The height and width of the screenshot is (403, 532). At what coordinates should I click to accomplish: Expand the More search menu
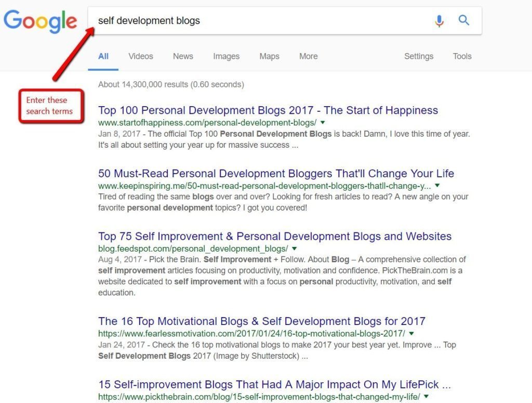tap(309, 56)
